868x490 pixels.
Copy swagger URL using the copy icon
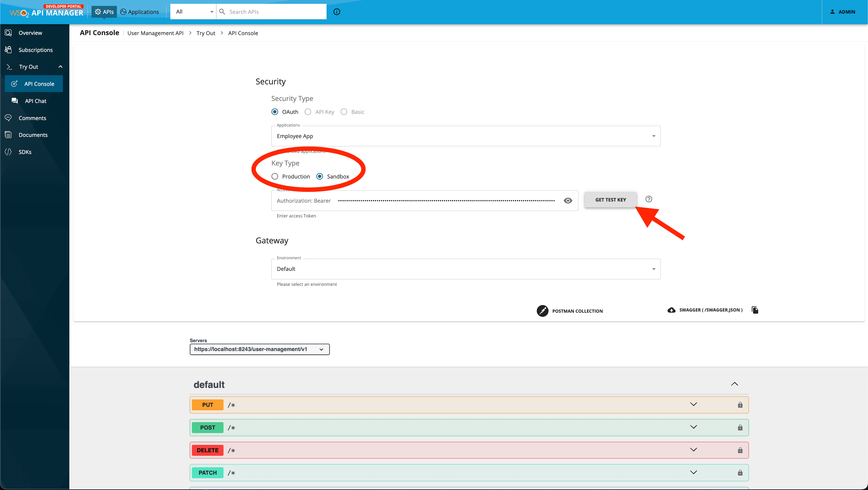coord(755,310)
